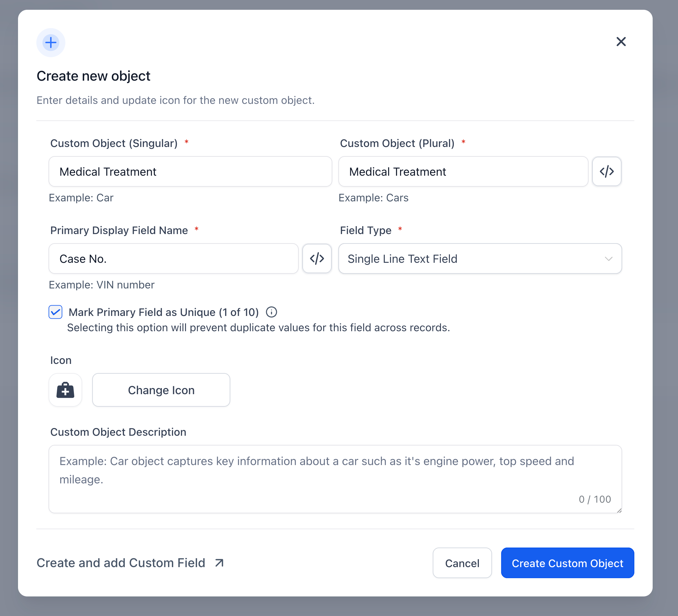Click the Cancel button

coord(462,563)
